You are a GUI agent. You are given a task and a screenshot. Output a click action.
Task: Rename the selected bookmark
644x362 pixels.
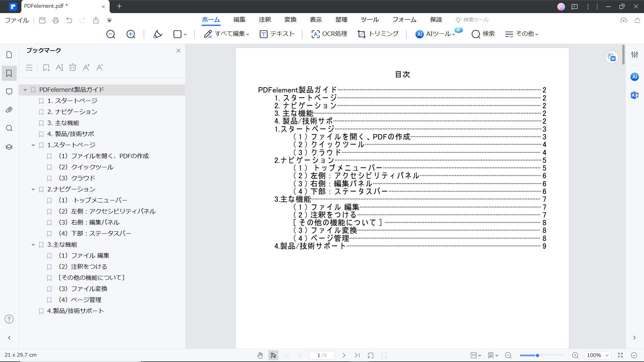[59, 68]
